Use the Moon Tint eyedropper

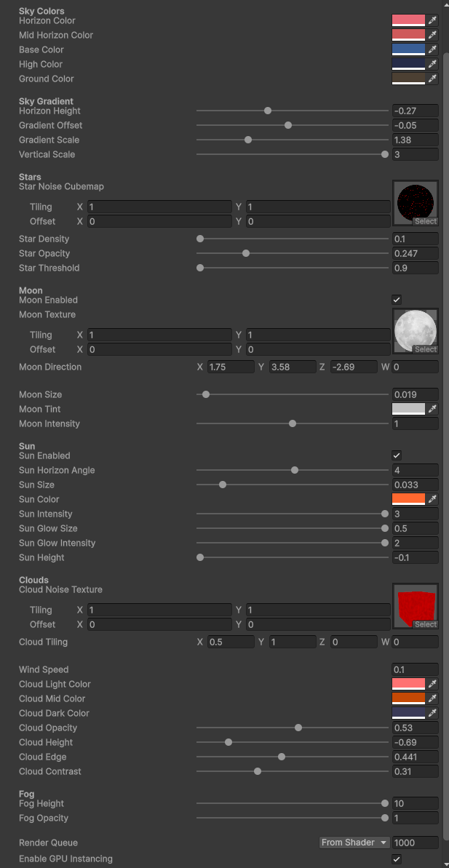(432, 409)
